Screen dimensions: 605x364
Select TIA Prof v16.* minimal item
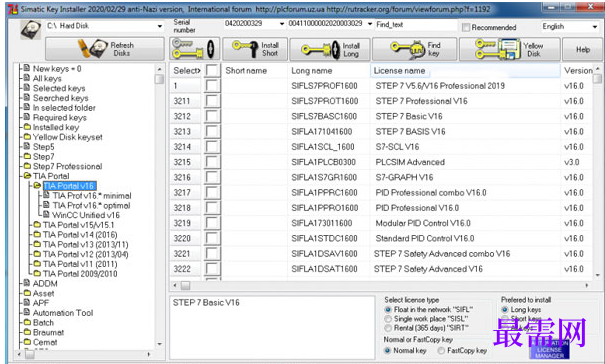(92, 196)
